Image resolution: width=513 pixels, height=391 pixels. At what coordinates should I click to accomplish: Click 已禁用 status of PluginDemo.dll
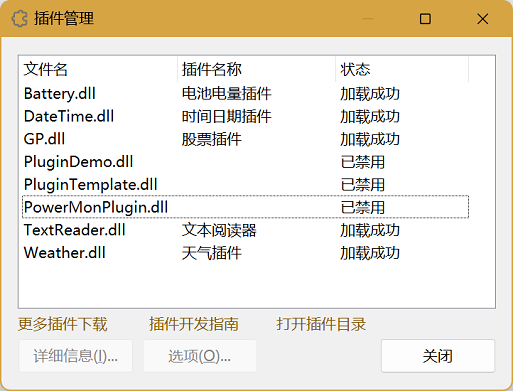pos(363,162)
